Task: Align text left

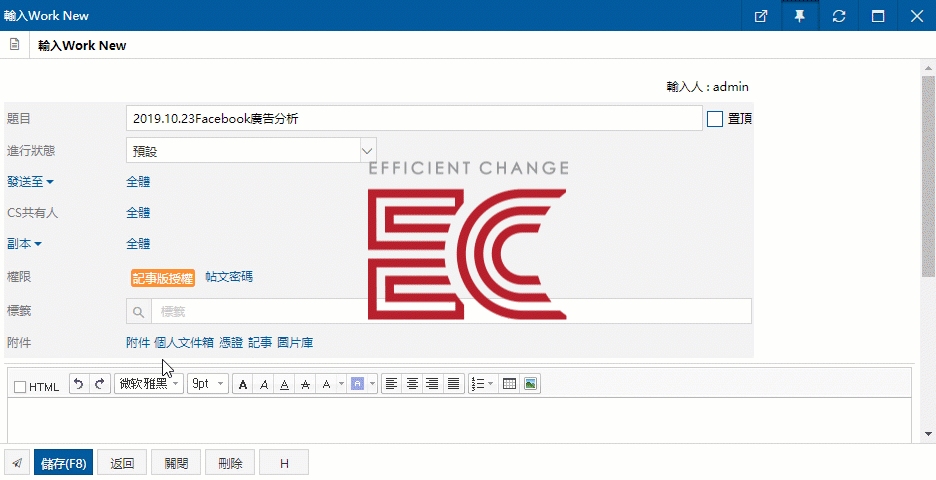Action: click(391, 384)
